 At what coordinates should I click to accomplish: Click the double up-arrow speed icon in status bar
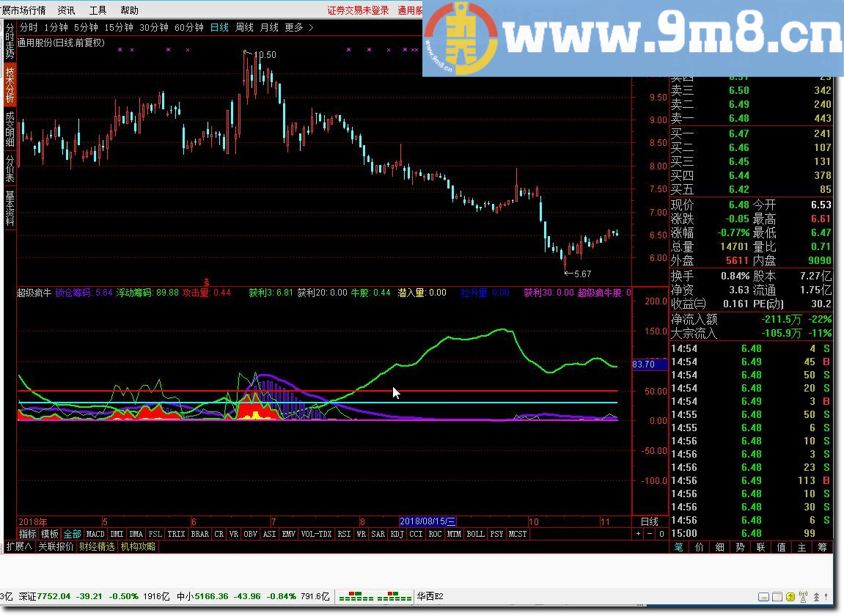(815, 597)
